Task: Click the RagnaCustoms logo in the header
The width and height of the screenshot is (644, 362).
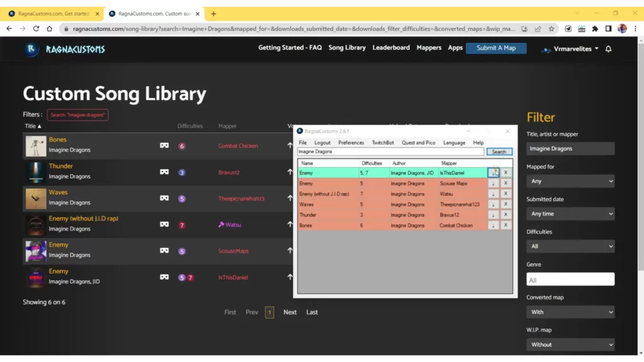Action: [x=65, y=49]
